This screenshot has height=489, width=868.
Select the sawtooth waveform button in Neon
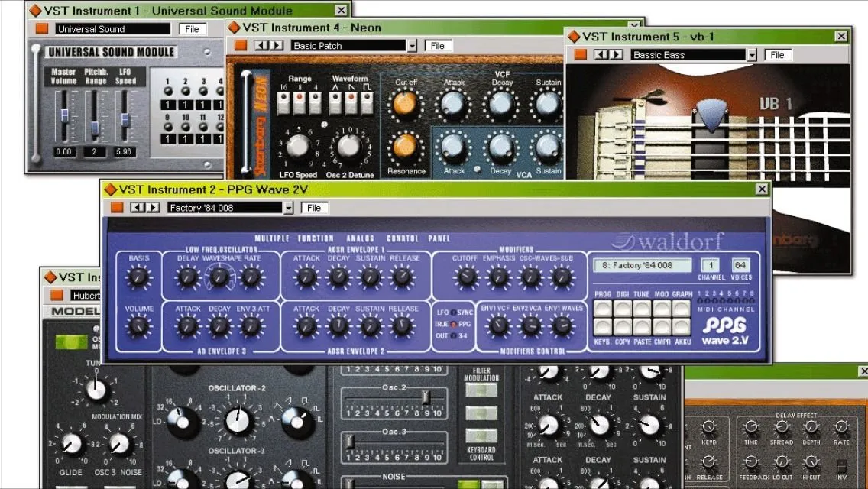(351, 102)
